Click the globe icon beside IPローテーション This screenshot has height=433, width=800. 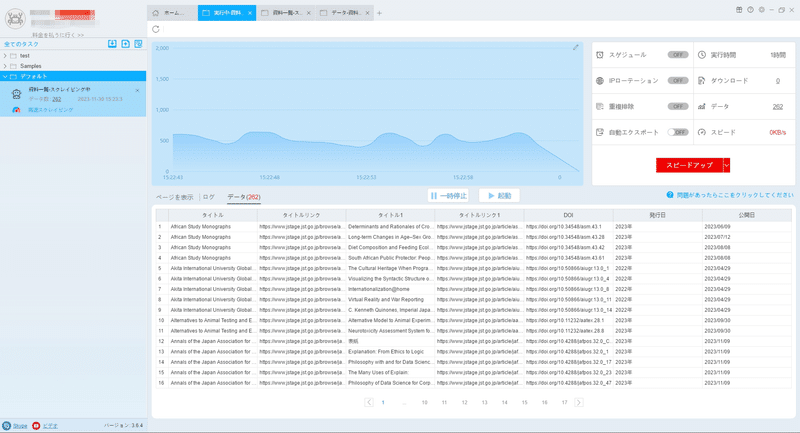600,81
